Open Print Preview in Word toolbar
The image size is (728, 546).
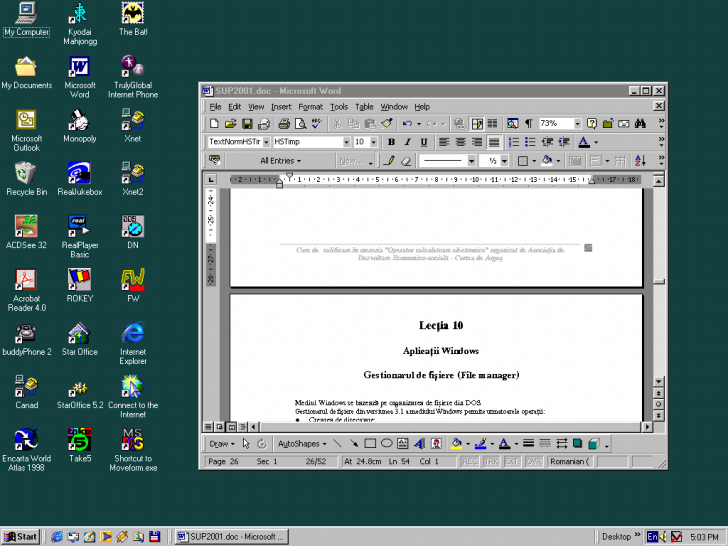click(300, 124)
